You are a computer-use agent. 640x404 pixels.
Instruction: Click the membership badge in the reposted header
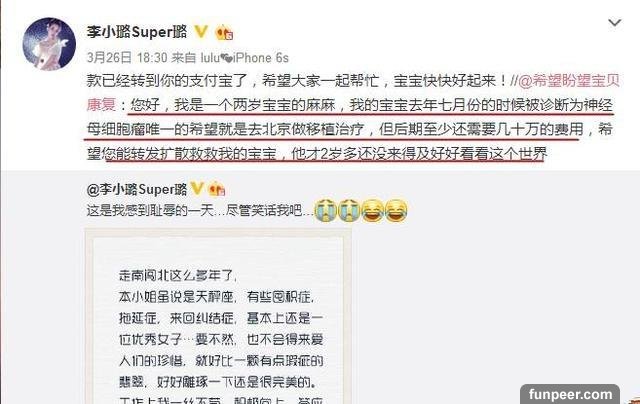point(217,189)
